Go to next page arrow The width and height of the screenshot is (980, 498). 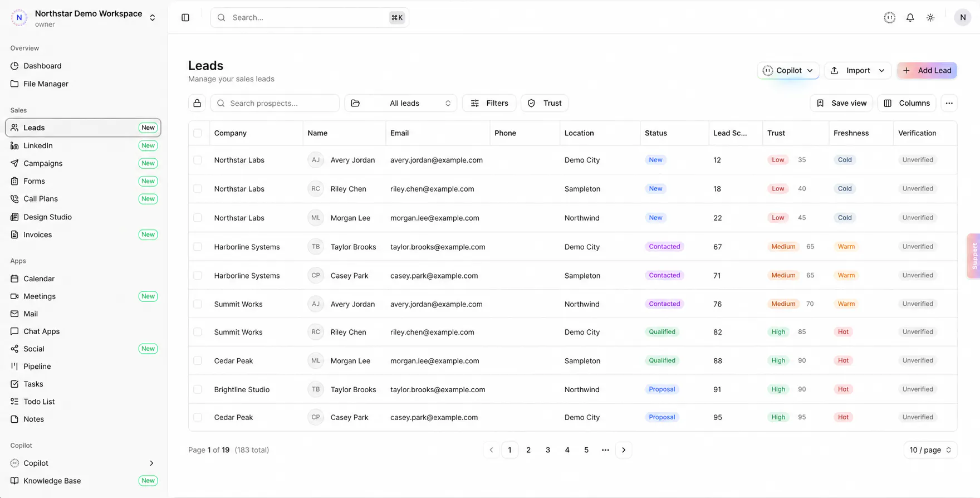pyautogui.click(x=624, y=450)
